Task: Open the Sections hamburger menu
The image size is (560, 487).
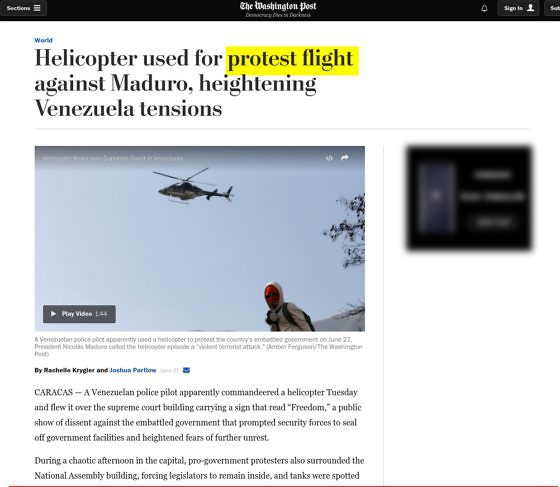Action: pos(23,8)
